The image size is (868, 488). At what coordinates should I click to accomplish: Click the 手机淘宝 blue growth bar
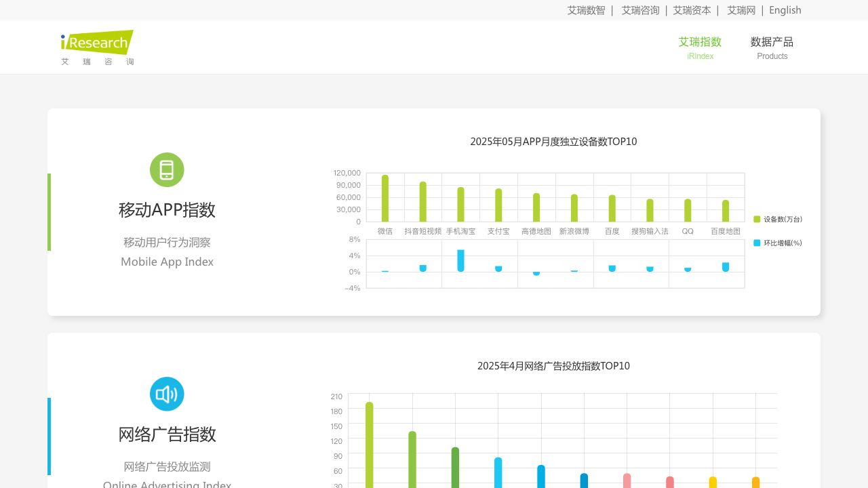(x=460, y=261)
